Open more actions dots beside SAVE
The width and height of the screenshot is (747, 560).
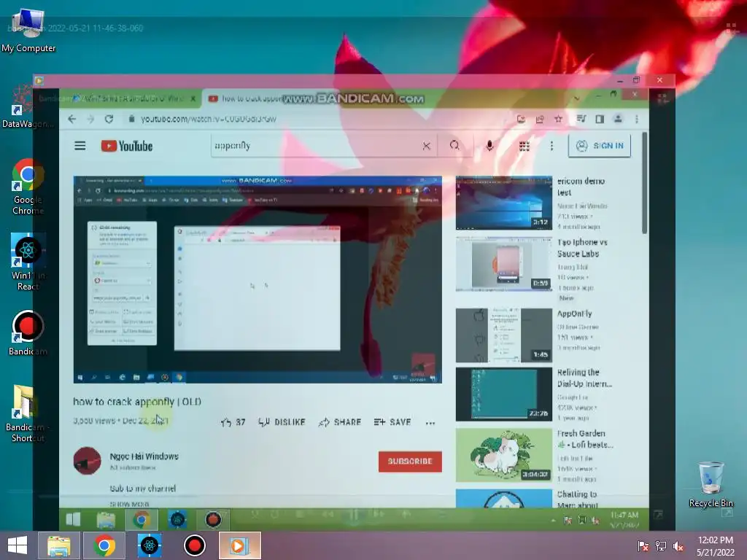(x=430, y=422)
